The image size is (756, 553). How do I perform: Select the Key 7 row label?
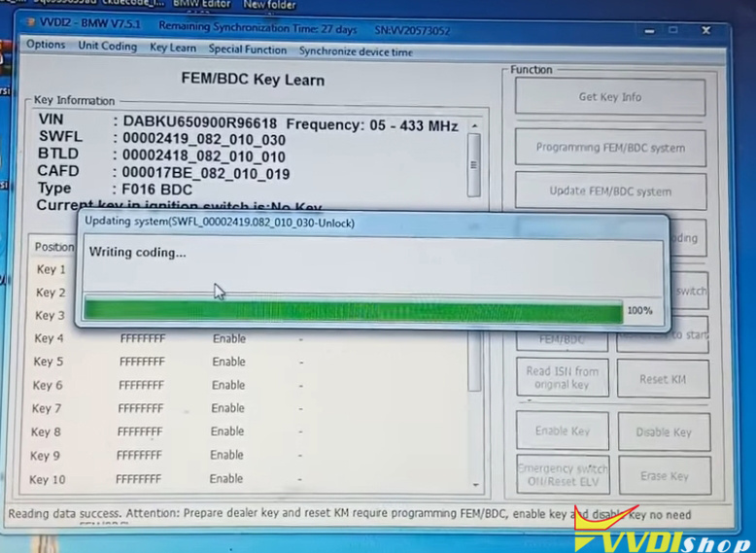point(47,408)
